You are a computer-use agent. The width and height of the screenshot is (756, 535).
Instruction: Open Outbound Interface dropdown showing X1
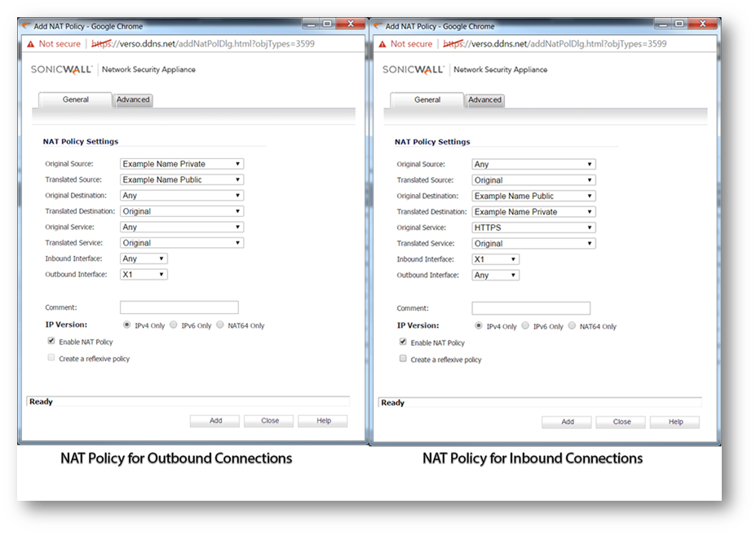click(x=144, y=275)
